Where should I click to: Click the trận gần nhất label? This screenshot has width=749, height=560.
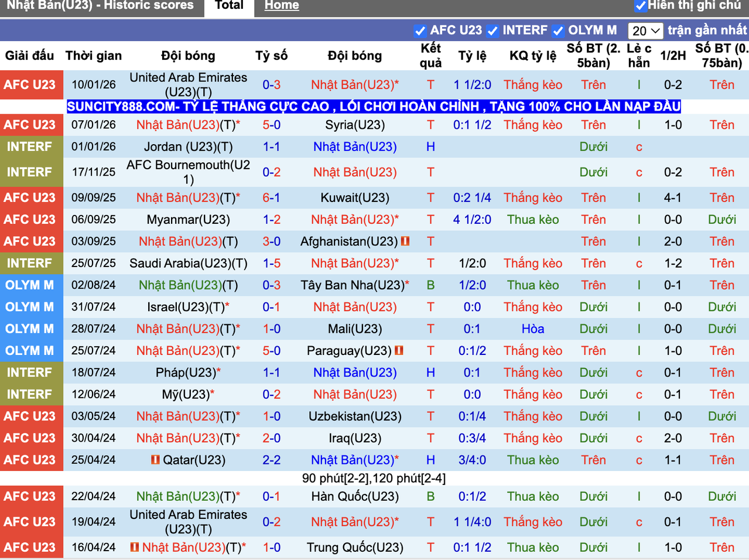point(707,30)
